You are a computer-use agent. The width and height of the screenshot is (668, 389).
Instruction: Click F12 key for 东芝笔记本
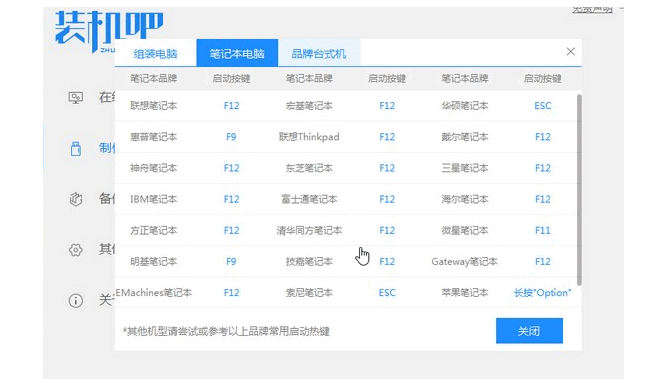pyautogui.click(x=387, y=168)
